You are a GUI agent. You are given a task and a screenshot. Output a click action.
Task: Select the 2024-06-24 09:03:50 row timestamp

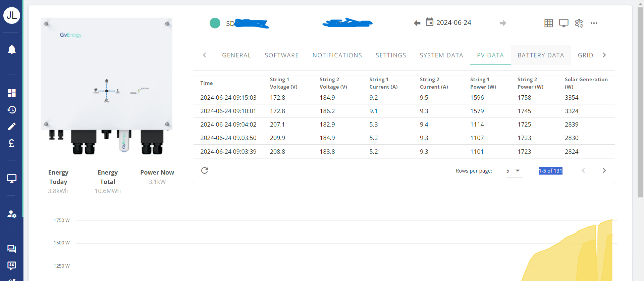[228, 138]
